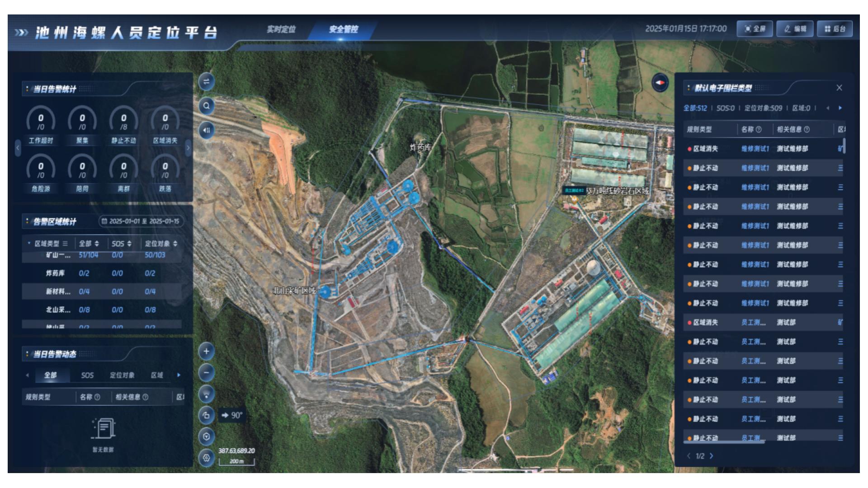This screenshot has height=488, width=868.
Task: Zoom in with the plus map button
Action: click(x=206, y=351)
